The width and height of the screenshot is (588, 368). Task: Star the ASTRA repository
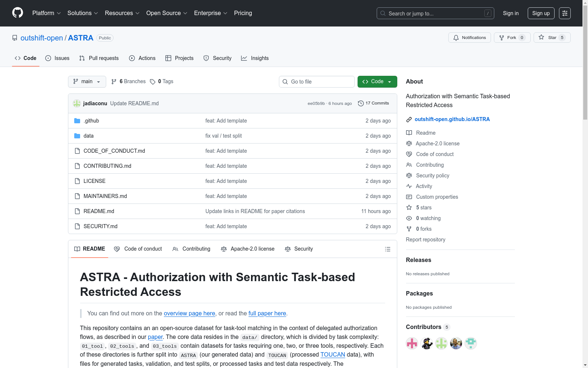552,38
